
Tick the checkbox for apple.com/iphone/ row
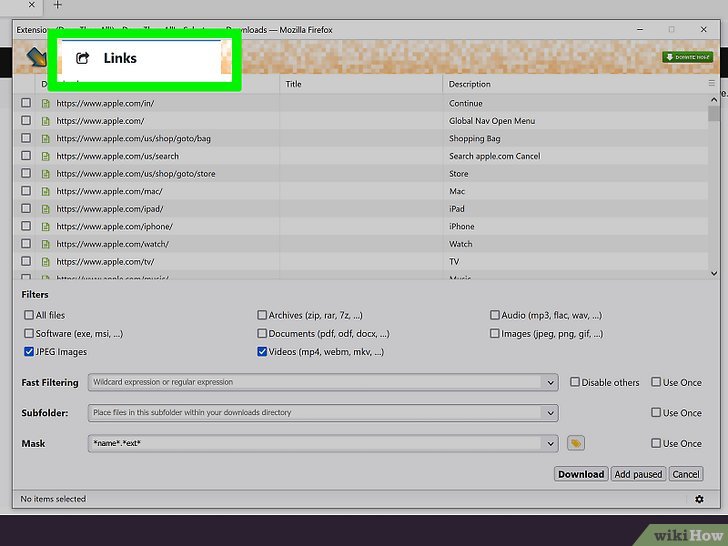pos(27,226)
